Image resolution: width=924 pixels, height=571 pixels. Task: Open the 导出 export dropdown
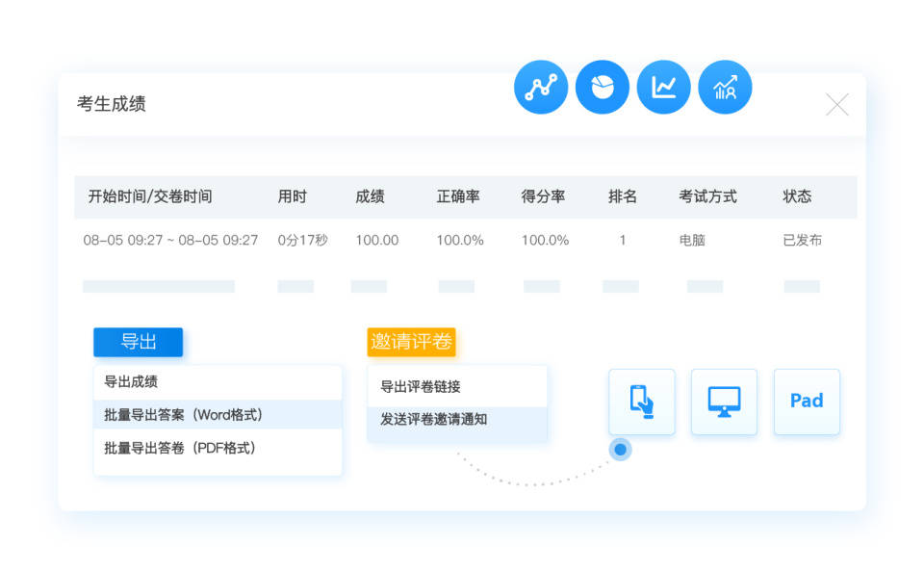[x=138, y=342]
